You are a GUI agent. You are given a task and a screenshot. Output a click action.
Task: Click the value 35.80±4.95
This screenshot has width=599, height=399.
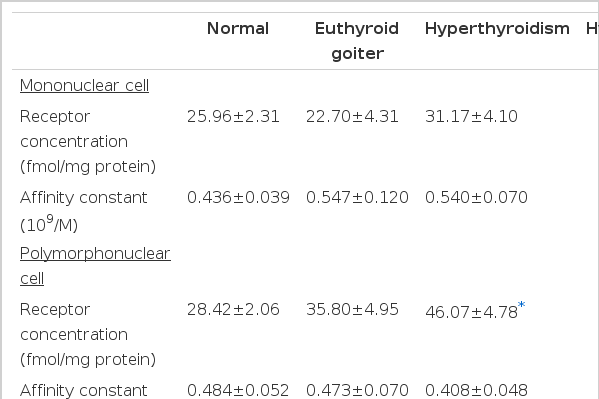[x=352, y=310]
